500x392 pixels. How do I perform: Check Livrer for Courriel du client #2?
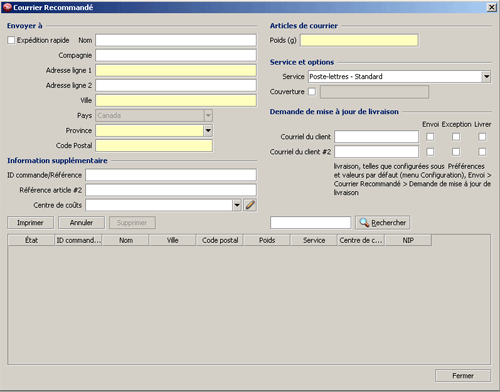pos(482,152)
